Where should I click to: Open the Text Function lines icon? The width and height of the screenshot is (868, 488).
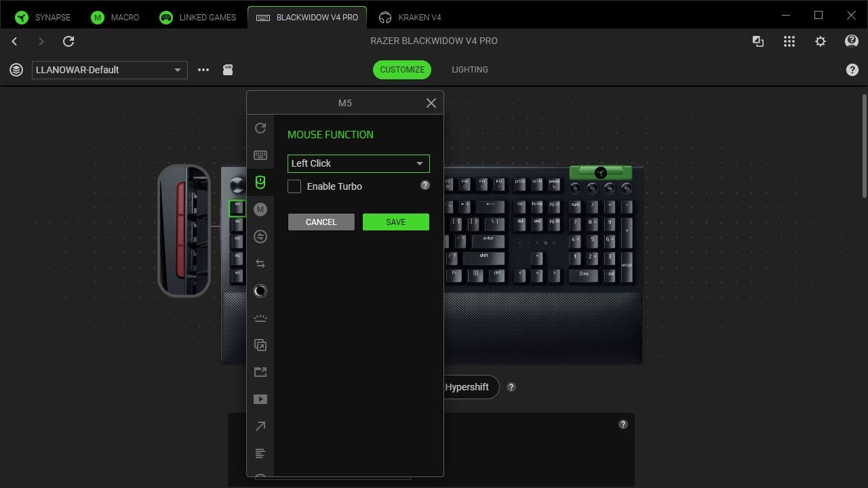[x=260, y=453]
